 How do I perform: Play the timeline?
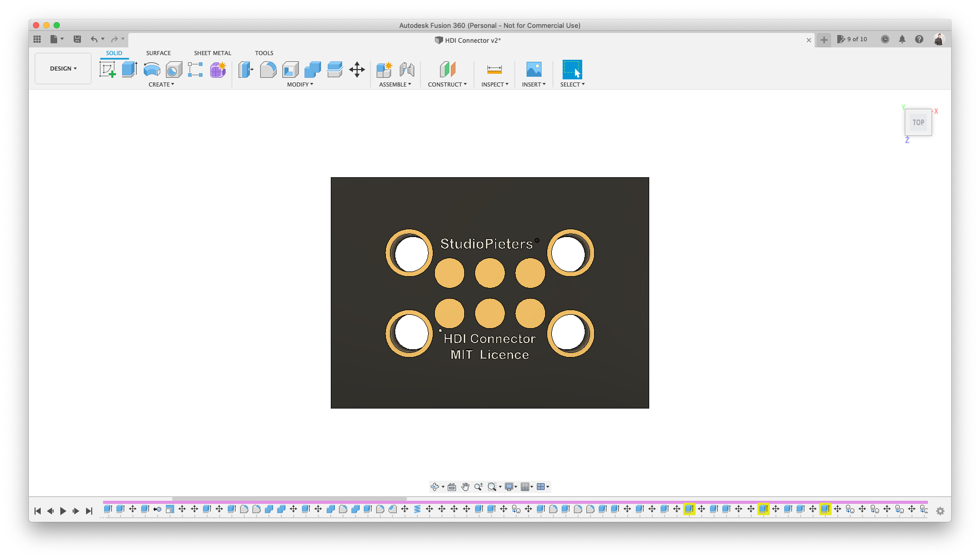63,511
